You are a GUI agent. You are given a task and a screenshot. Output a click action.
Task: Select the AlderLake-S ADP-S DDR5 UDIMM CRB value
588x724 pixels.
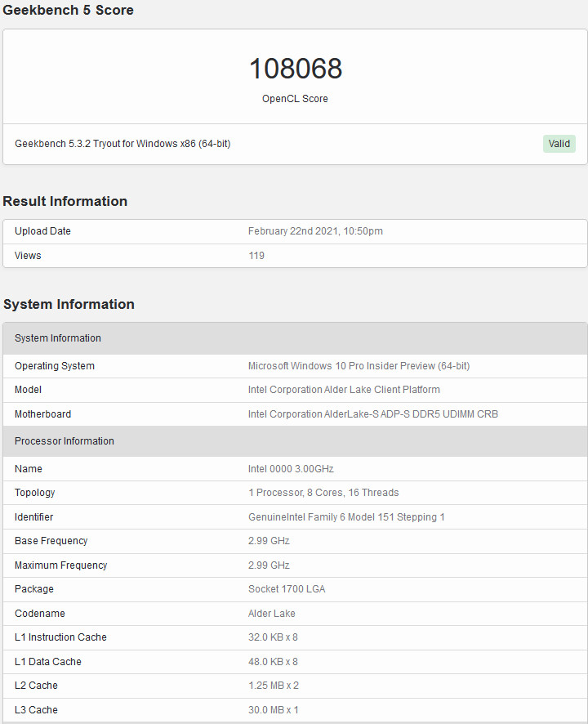373,414
